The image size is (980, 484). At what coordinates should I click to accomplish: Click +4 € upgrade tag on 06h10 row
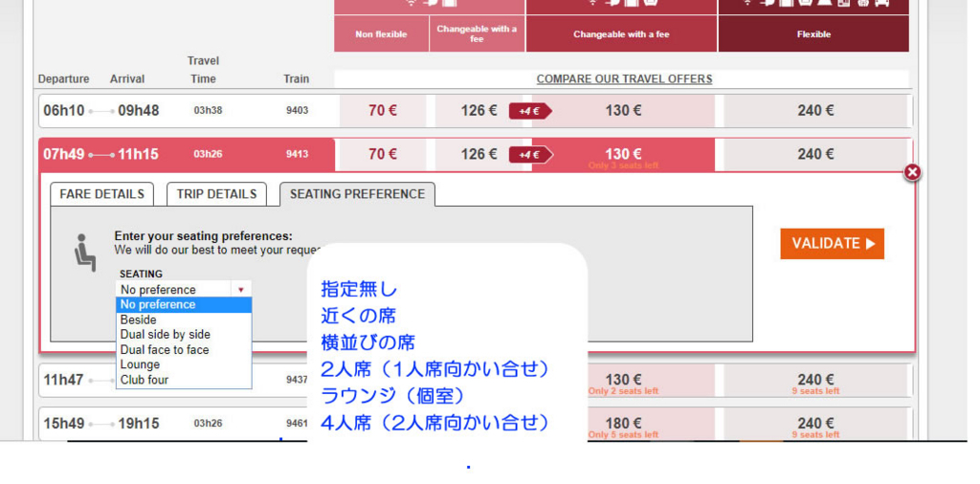tap(530, 111)
